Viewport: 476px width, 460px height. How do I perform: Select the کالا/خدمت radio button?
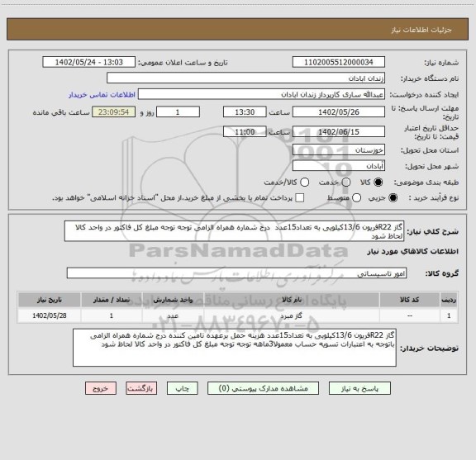[x=304, y=183]
